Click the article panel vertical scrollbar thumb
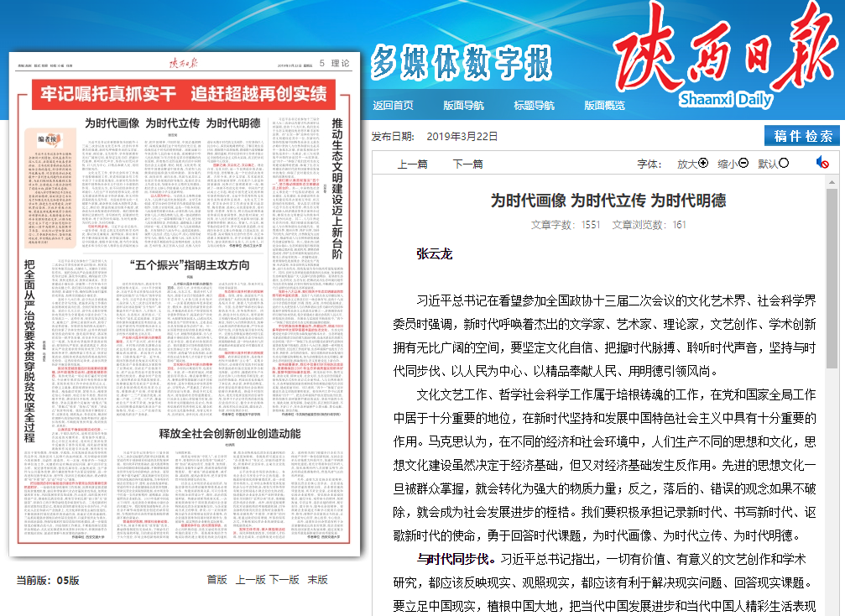 tap(832, 277)
